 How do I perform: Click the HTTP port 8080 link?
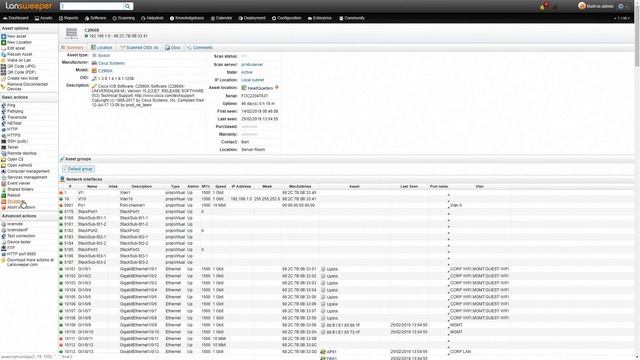[21, 254]
